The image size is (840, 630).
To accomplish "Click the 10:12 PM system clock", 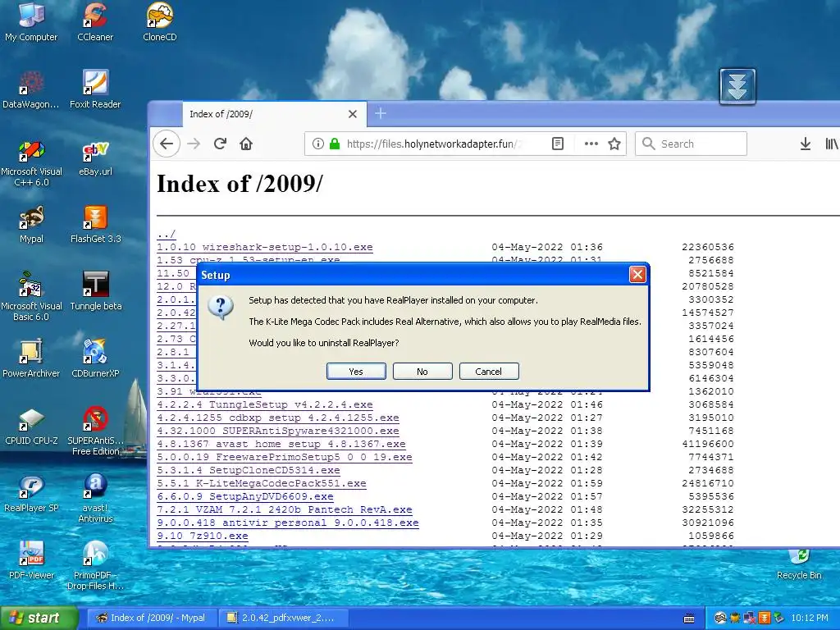I will click(809, 618).
